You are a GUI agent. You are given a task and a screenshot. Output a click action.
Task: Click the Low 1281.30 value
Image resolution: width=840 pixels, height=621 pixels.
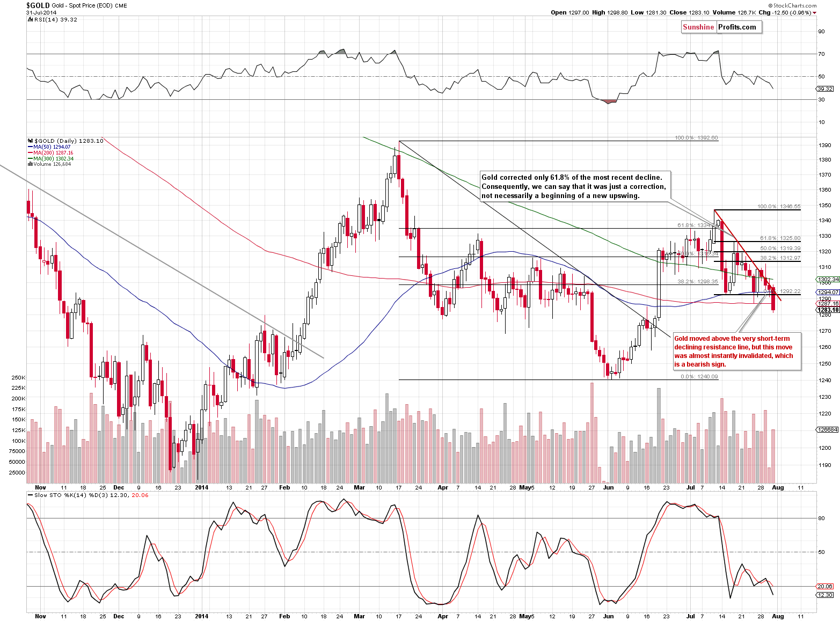[x=648, y=12]
